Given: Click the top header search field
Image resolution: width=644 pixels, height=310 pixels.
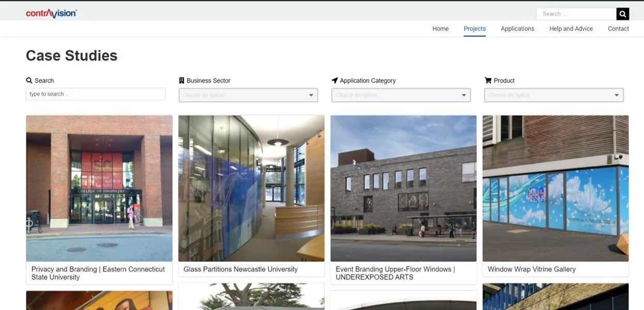Looking at the screenshot, I should (x=576, y=14).
